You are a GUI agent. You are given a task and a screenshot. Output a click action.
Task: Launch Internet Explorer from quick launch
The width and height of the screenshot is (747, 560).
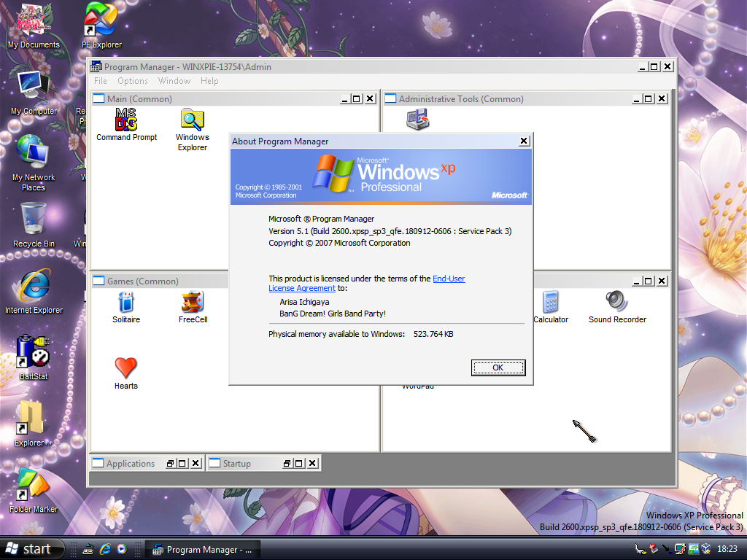(105, 549)
